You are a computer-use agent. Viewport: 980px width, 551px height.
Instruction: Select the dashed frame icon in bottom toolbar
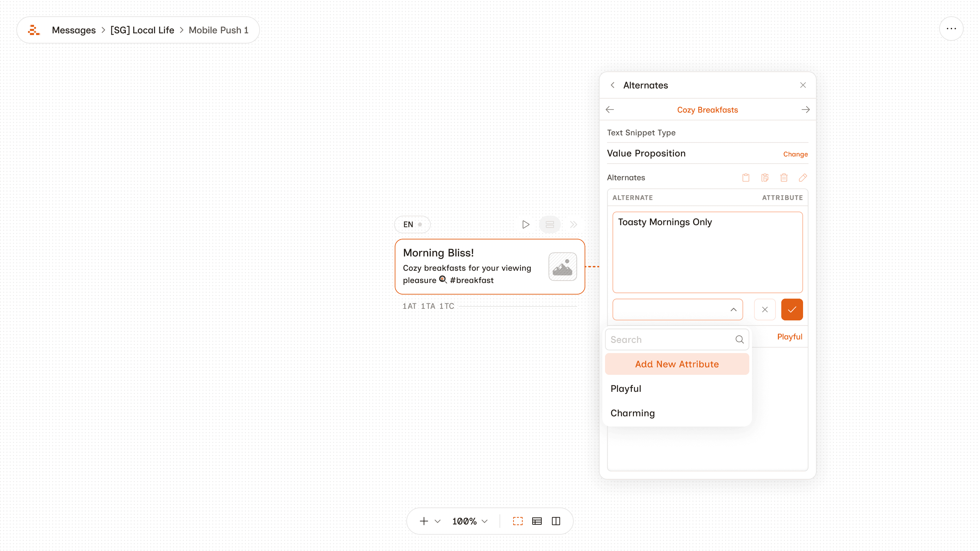(518, 521)
